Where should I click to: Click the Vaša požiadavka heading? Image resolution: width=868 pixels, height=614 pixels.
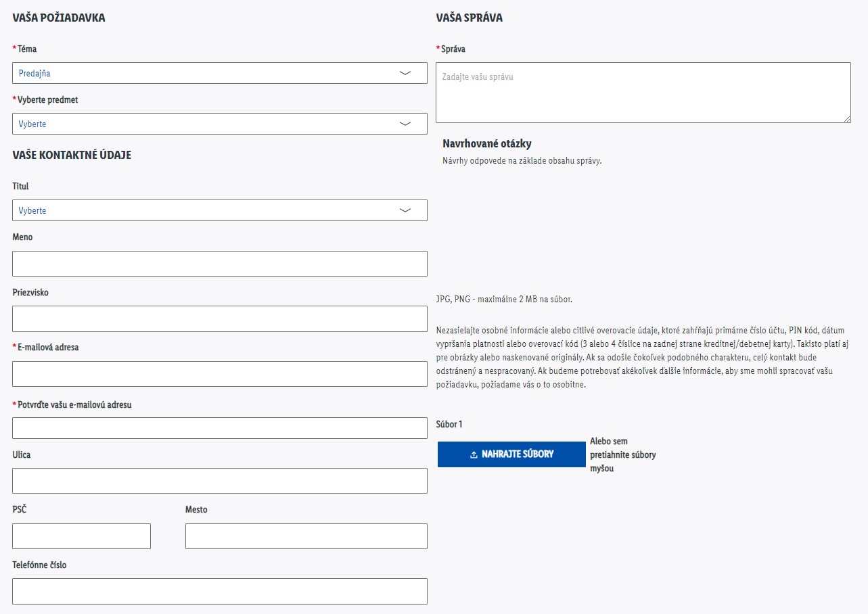(x=59, y=18)
